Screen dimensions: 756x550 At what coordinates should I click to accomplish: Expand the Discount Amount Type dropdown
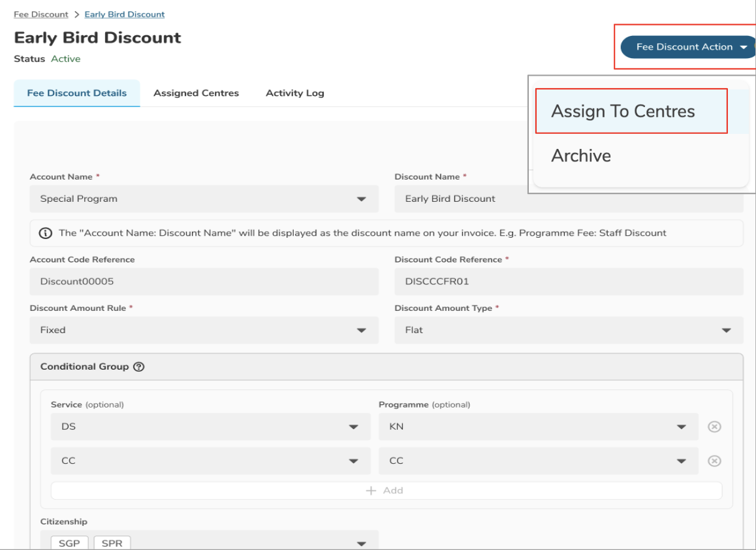[x=568, y=330]
